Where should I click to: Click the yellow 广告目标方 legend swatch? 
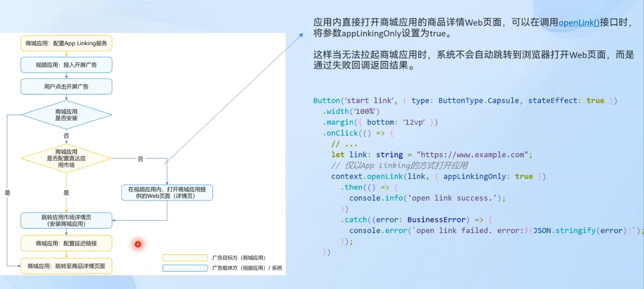pos(185,257)
